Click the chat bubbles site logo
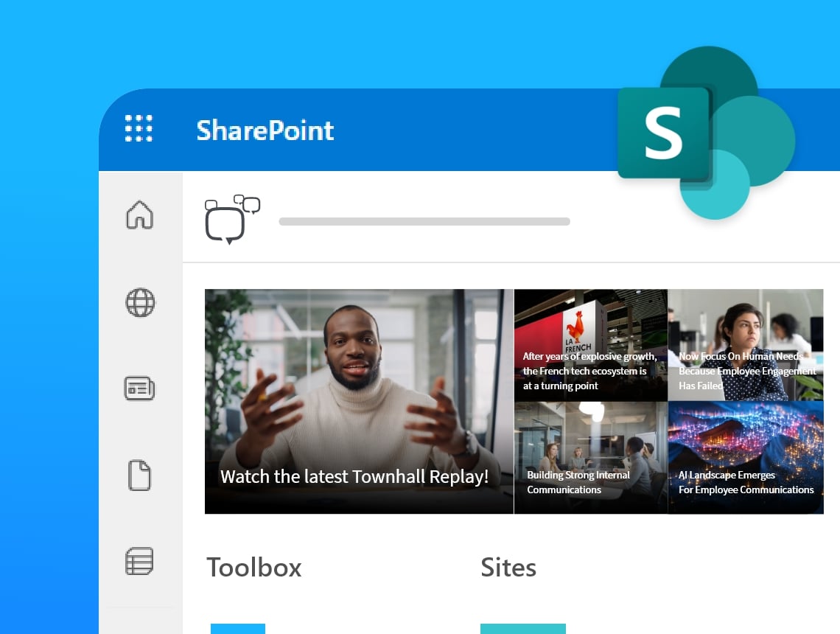840x634 pixels. (233, 219)
